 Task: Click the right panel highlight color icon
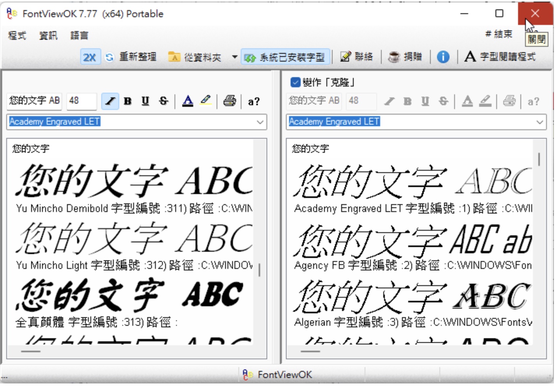click(485, 101)
